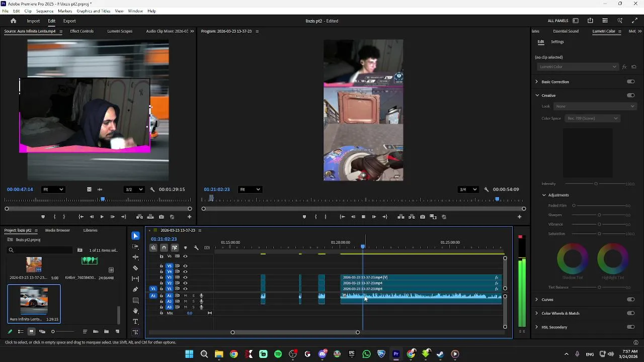Toggle timeline snapping magnet icon
644x362 pixels.
(x=164, y=247)
